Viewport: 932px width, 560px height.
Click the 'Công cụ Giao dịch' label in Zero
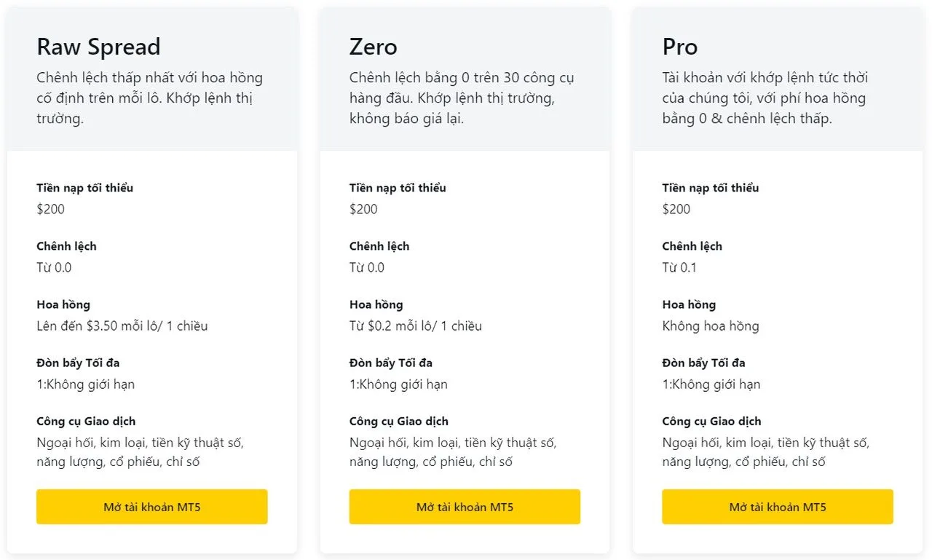pyautogui.click(x=398, y=421)
